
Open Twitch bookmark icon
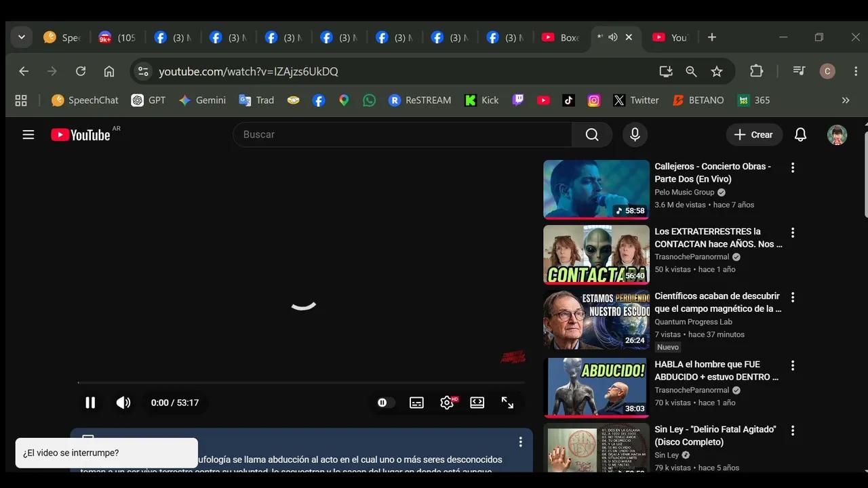518,100
